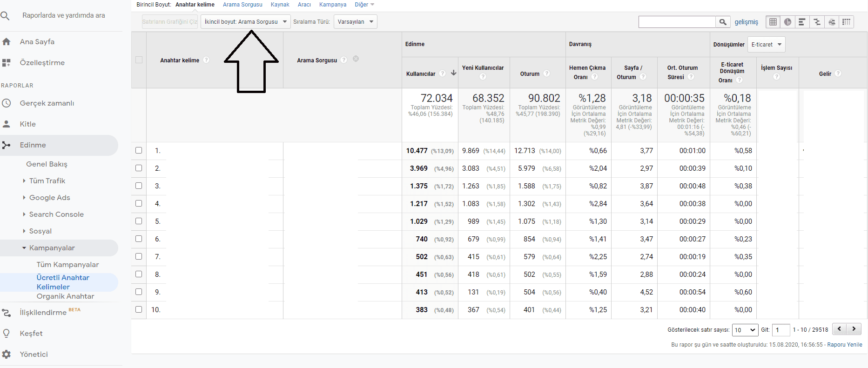Go to the next results page
The image size is (868, 368).
click(x=854, y=329)
